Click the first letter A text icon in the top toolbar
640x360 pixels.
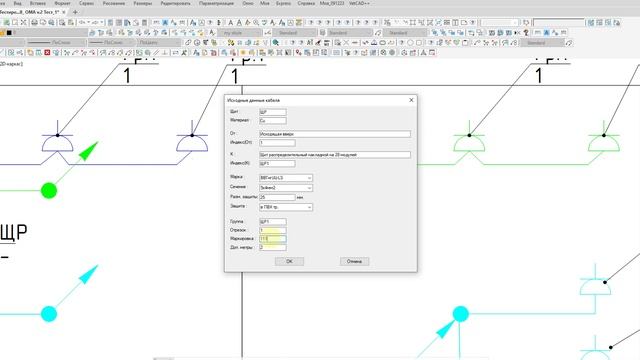click(230, 22)
